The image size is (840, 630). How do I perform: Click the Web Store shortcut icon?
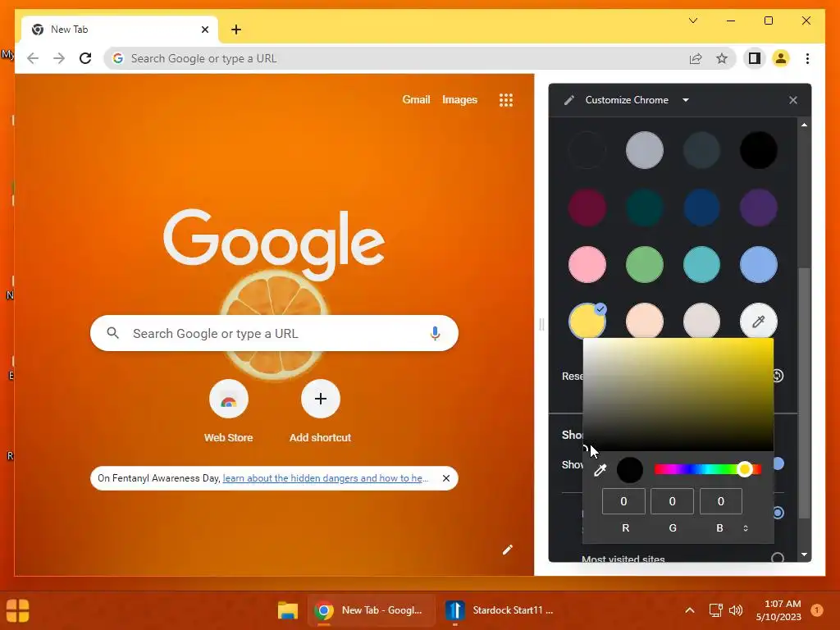pyautogui.click(x=229, y=399)
